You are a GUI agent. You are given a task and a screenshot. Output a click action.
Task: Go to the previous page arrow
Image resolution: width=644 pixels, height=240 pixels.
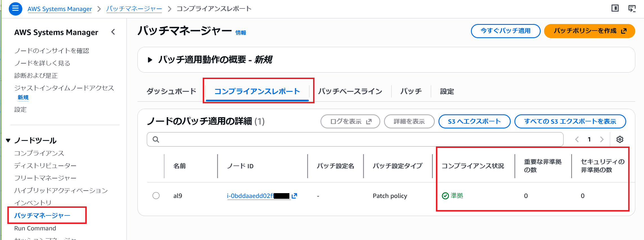(x=577, y=139)
